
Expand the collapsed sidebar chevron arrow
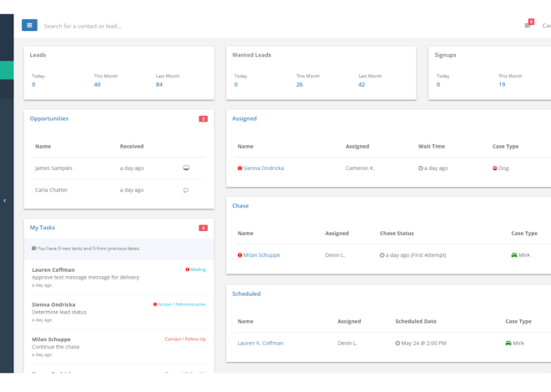4,201
